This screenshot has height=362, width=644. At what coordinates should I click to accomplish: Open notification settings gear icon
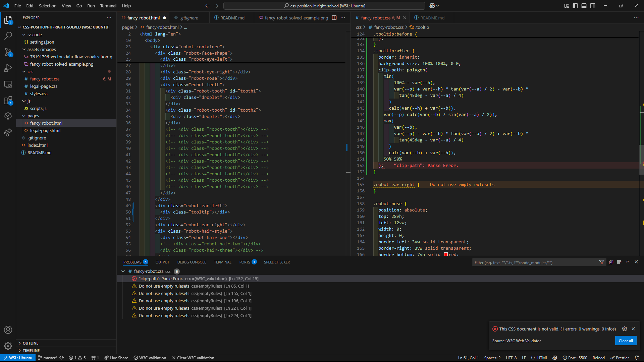click(x=625, y=329)
